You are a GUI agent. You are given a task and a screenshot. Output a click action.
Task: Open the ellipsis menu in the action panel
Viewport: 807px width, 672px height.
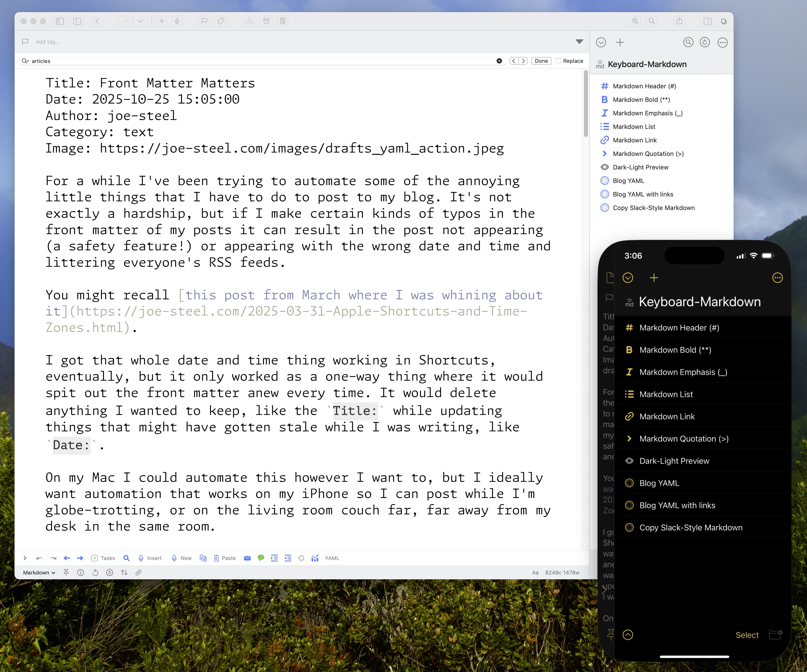723,43
